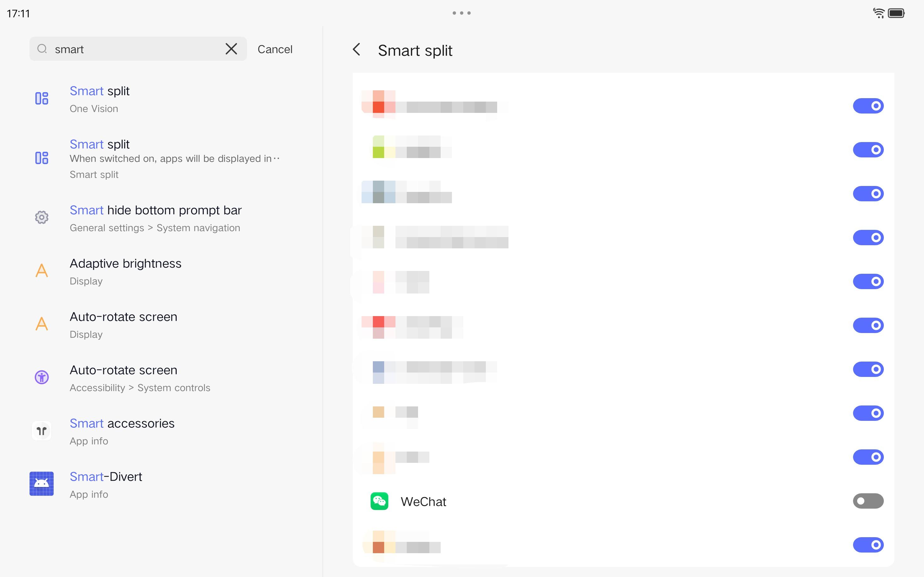This screenshot has height=577, width=924.
Task: Click the back arrow beside Smart split title
Action: [356, 49]
